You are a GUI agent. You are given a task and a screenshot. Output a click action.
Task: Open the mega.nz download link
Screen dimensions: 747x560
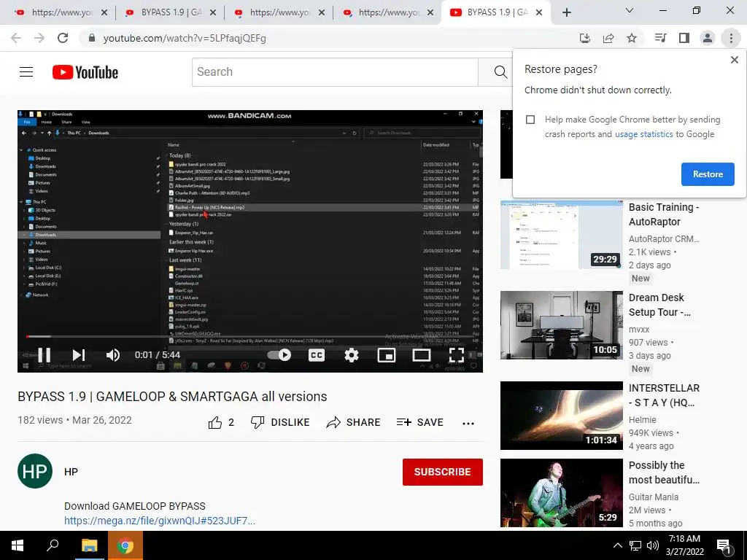(x=160, y=521)
